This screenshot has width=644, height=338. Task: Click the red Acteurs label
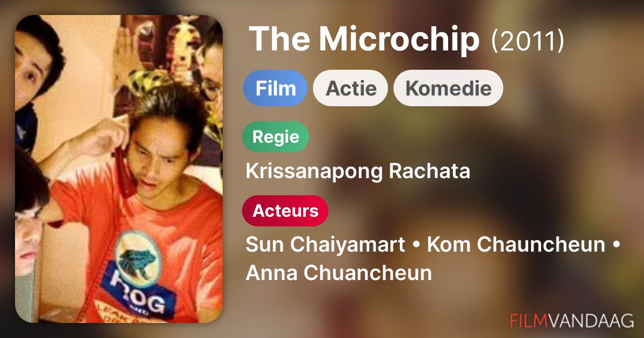[286, 211]
